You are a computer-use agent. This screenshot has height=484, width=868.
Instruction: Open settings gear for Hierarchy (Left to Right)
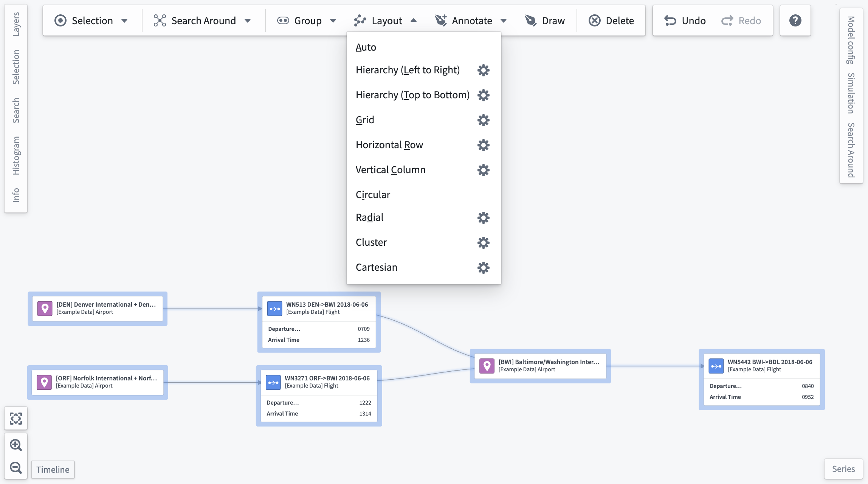point(483,70)
